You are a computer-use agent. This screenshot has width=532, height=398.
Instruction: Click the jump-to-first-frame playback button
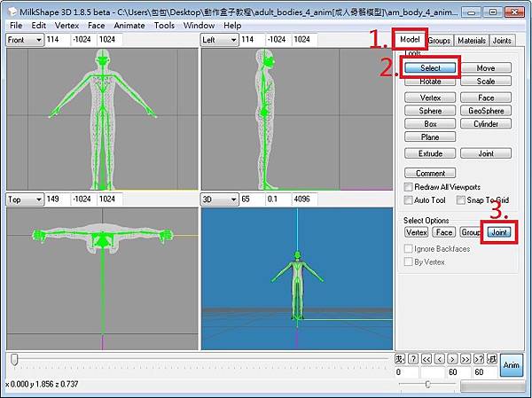point(400,359)
